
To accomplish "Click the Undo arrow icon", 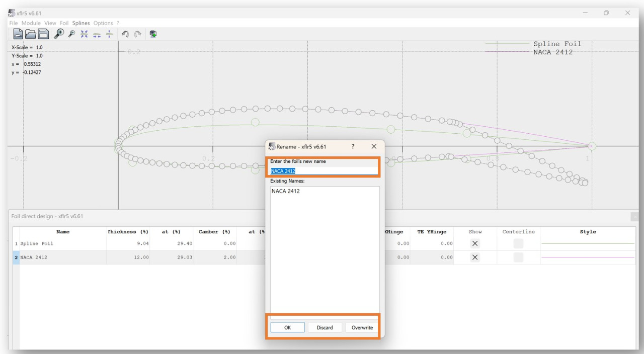I will [x=125, y=34].
